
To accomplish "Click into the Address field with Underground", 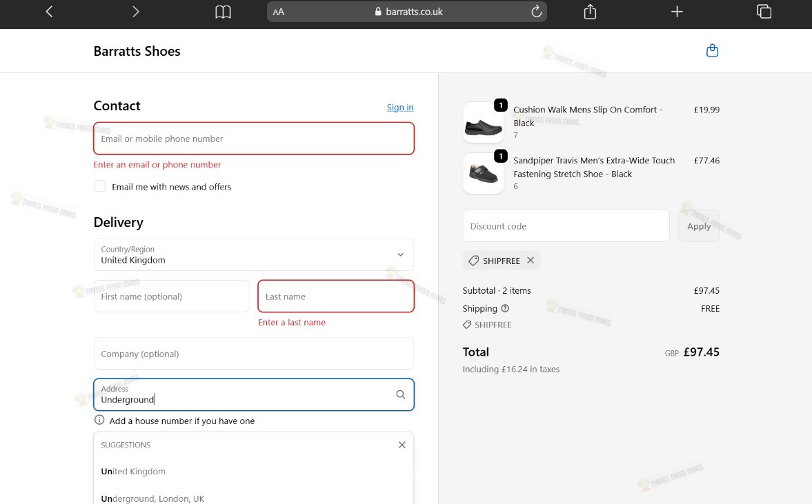I will (254, 395).
